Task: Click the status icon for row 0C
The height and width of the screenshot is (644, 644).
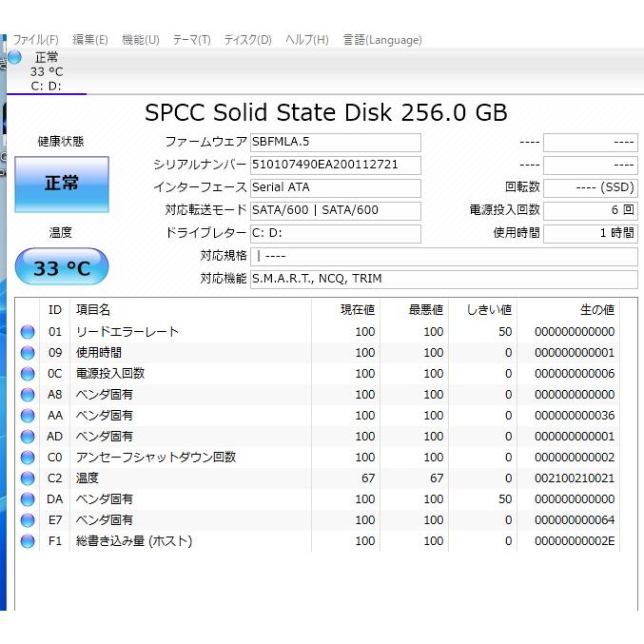Action: tap(28, 374)
